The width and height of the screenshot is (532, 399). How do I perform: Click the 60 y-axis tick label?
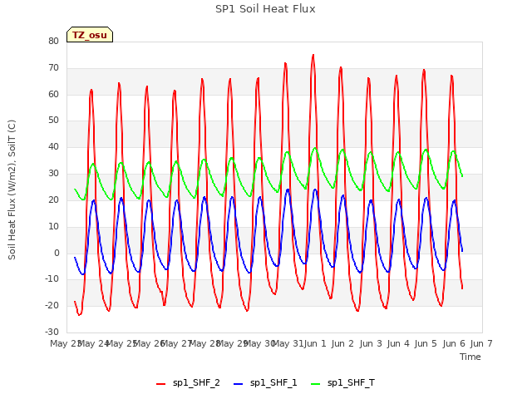click(53, 94)
